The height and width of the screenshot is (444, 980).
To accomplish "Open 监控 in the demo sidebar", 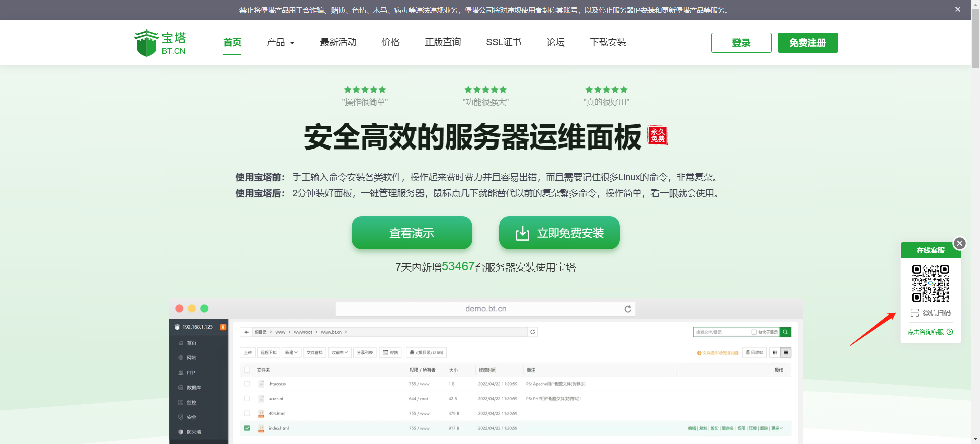I will tap(191, 402).
